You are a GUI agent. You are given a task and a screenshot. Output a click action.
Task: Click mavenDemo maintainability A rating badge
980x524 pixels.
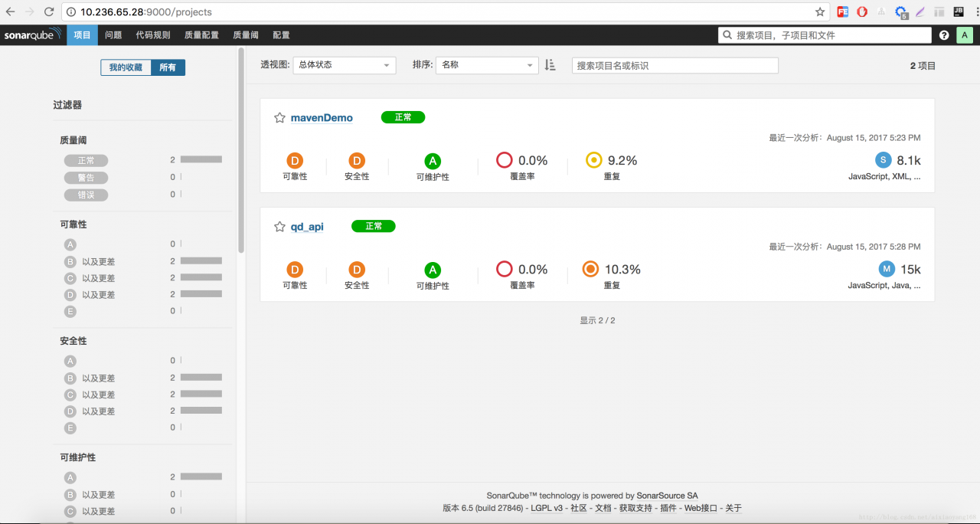click(x=433, y=161)
